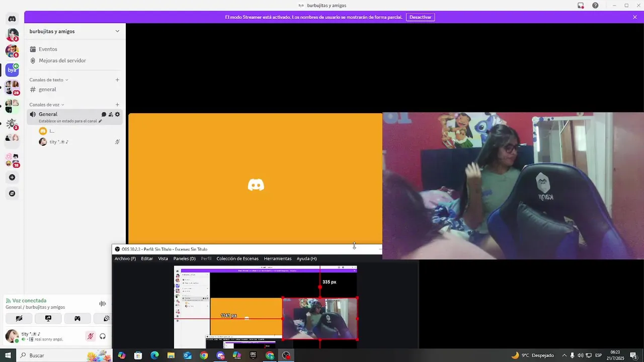Click the server avatar with badge 5

click(12, 51)
